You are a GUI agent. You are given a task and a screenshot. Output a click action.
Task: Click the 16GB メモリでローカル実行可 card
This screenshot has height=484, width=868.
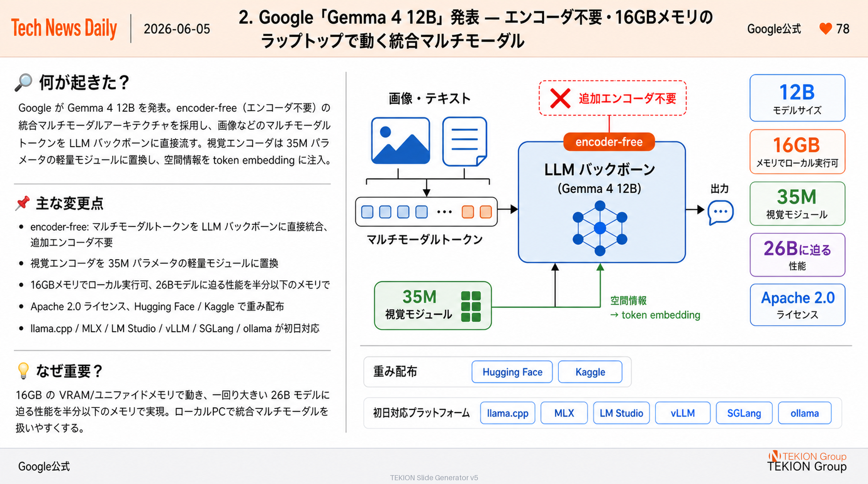(x=797, y=152)
